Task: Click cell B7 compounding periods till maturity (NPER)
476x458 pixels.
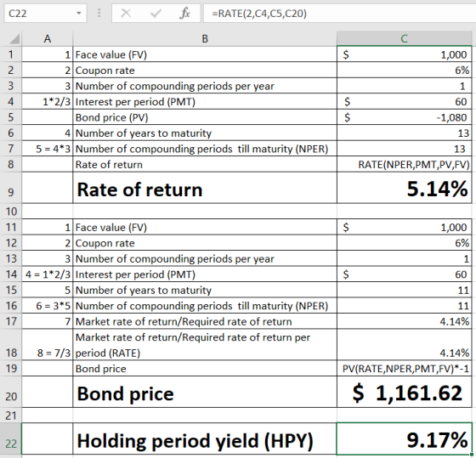Action: pyautogui.click(x=205, y=149)
